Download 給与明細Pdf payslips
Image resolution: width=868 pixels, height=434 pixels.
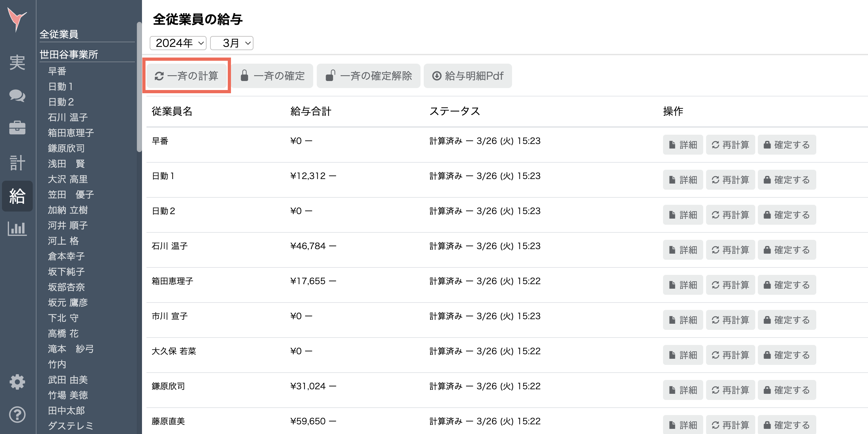(x=468, y=76)
